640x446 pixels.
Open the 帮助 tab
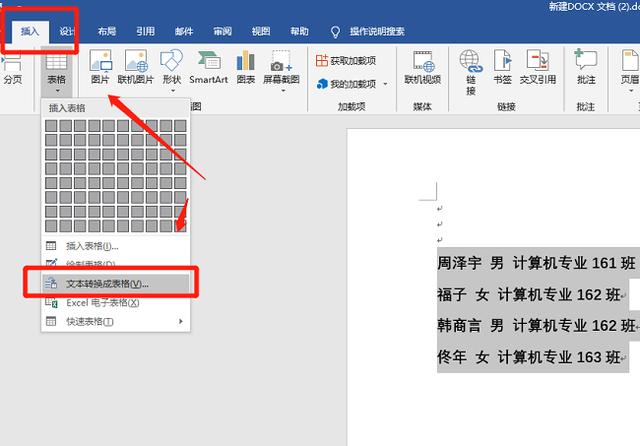coord(299,31)
